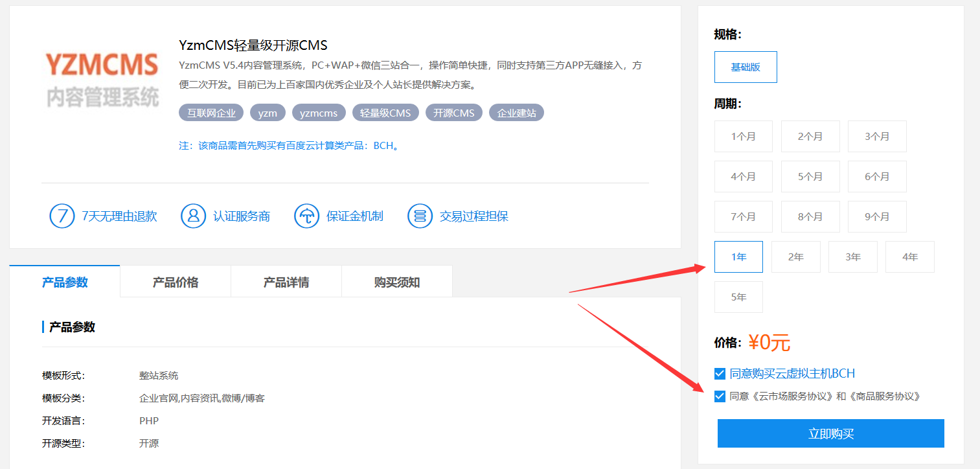Select the 4年 period
Image resolution: width=980 pixels, height=469 pixels.
pos(910,257)
